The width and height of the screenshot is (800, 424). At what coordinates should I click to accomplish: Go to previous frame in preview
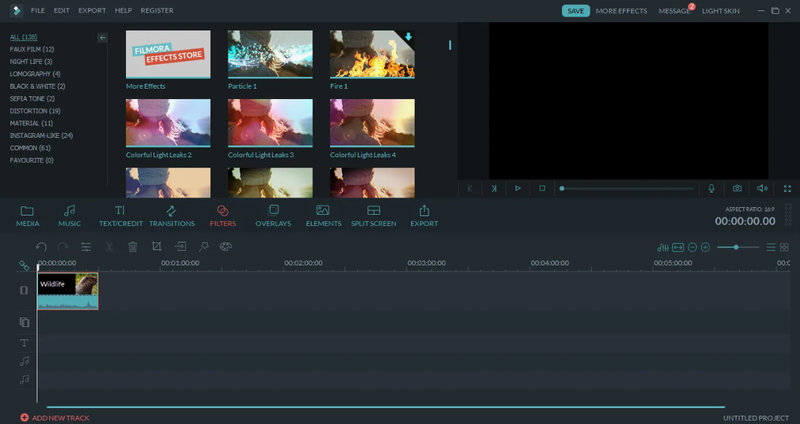click(469, 188)
